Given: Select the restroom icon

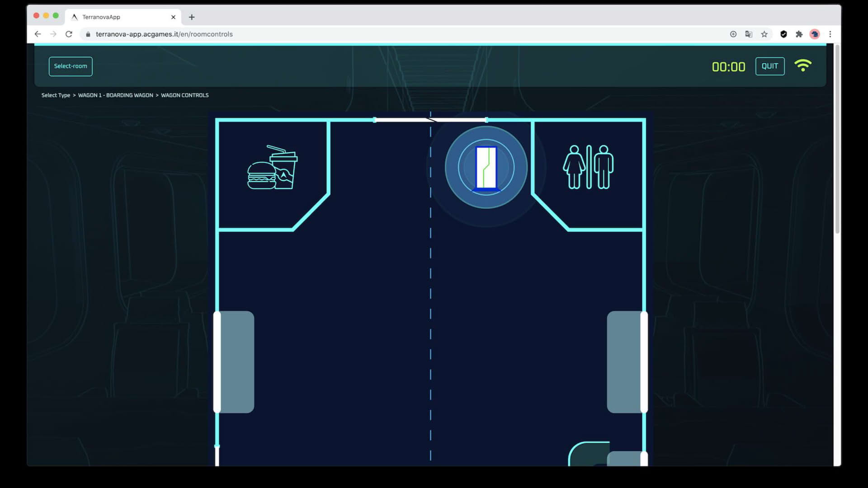Looking at the screenshot, I should [588, 167].
